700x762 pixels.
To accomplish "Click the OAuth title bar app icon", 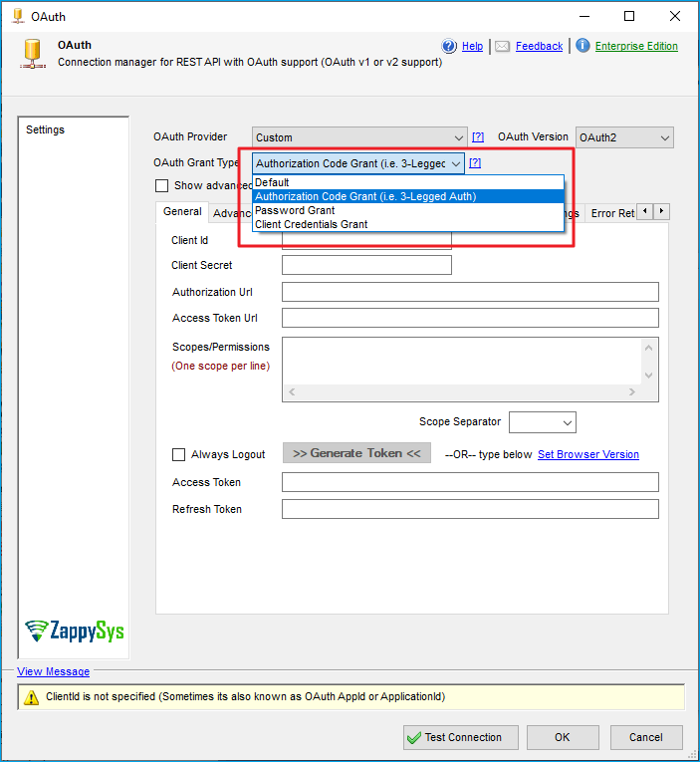I will point(18,16).
